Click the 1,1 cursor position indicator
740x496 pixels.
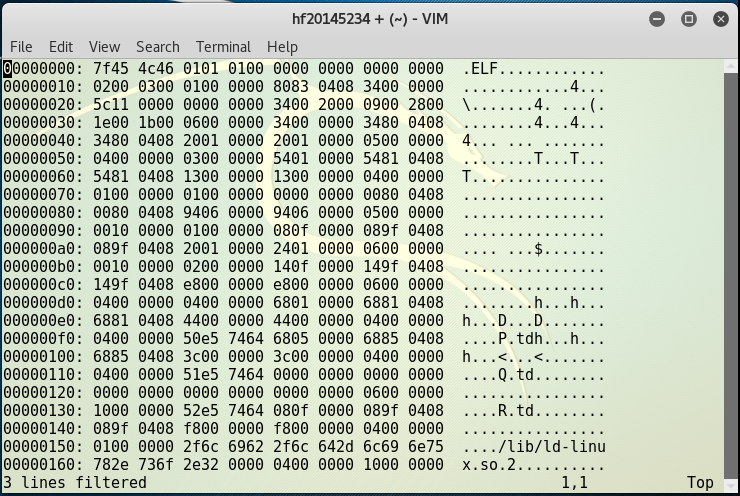574,482
